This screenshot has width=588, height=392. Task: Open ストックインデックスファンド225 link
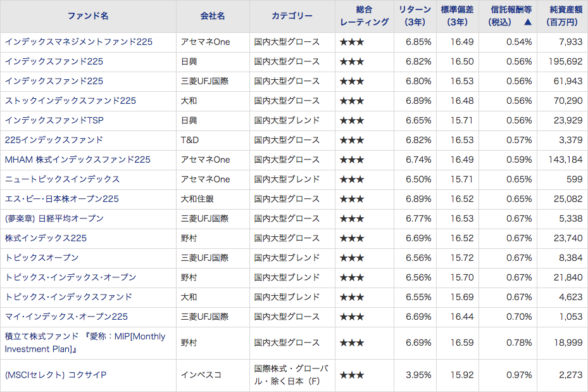[70, 101]
